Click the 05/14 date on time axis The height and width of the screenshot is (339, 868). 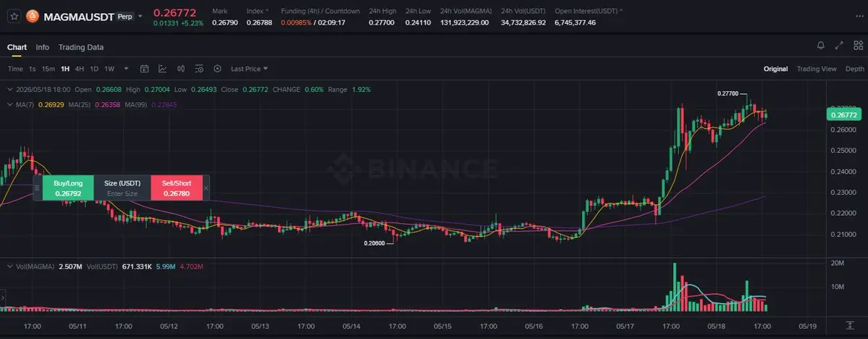352,326
